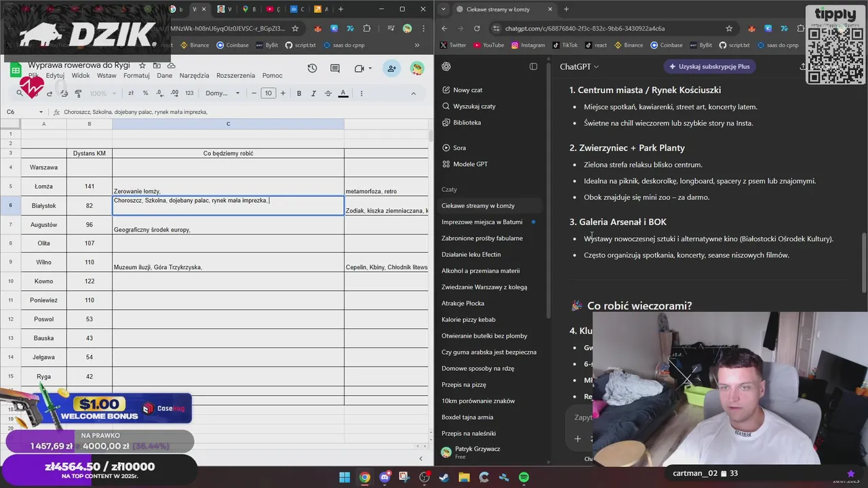
Task: Open the Narzędzia menu
Action: click(194, 76)
